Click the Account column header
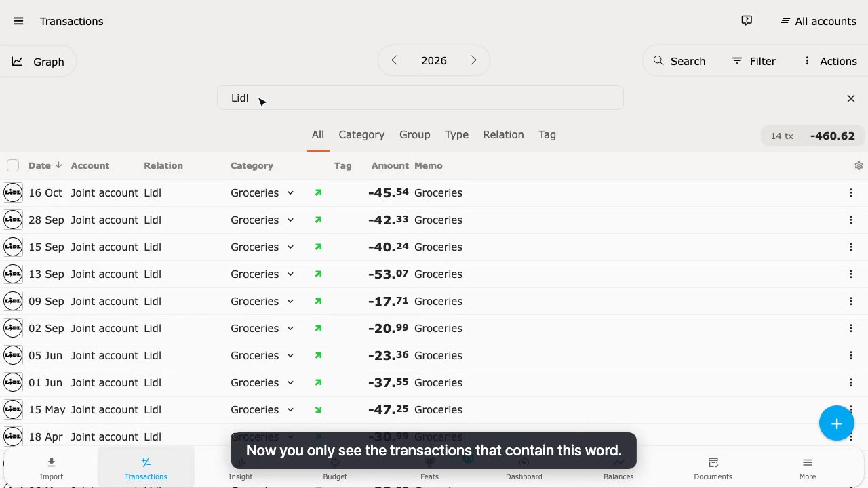 point(90,165)
